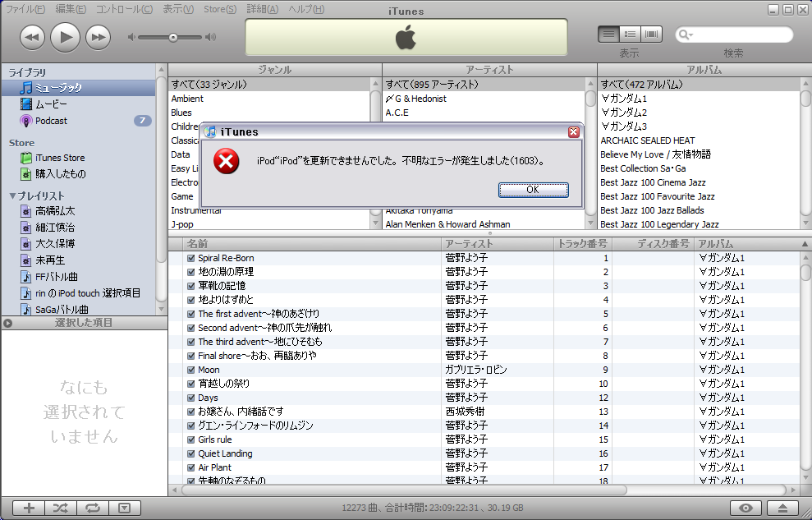This screenshot has height=520, width=812.
Task: Click the low-volume speaker icon
Action: pos(131,37)
